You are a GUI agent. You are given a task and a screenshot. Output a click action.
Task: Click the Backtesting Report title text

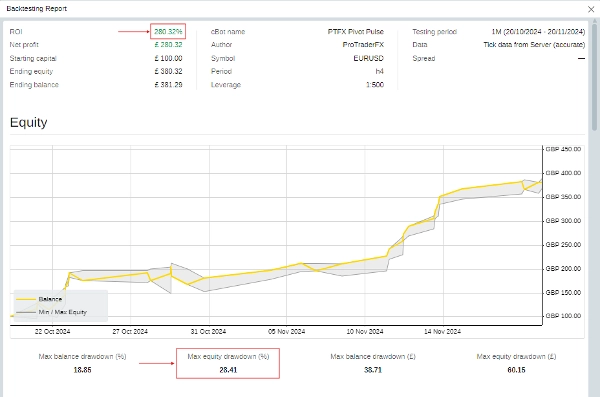click(x=37, y=8)
